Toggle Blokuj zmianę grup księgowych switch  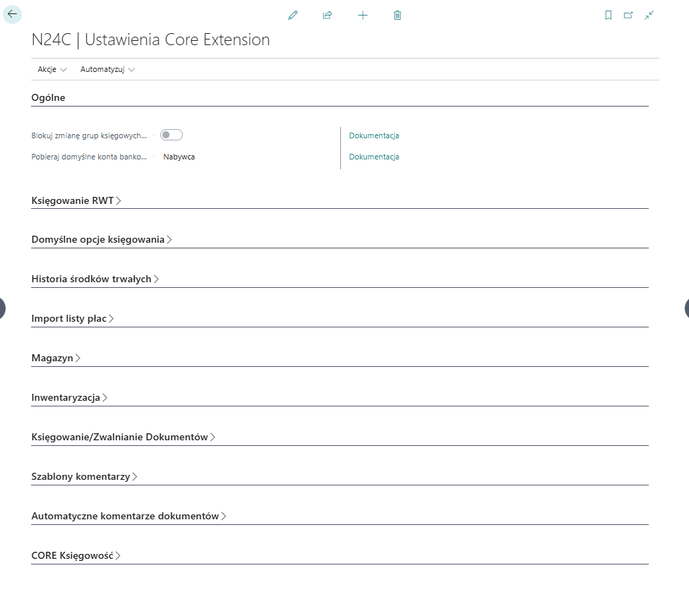click(x=172, y=135)
